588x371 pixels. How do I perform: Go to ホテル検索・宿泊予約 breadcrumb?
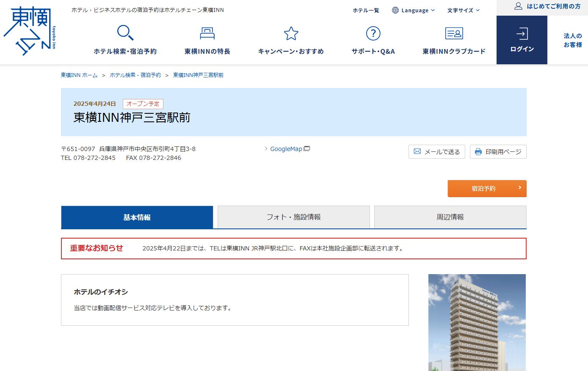click(x=135, y=75)
